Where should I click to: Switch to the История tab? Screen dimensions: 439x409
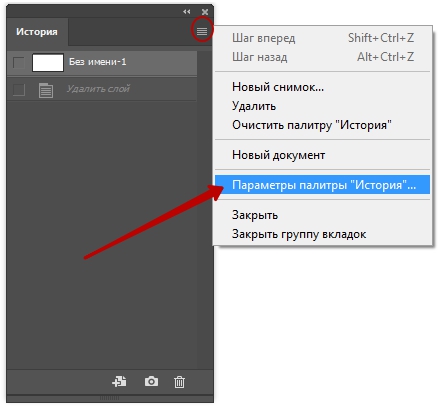point(37,32)
